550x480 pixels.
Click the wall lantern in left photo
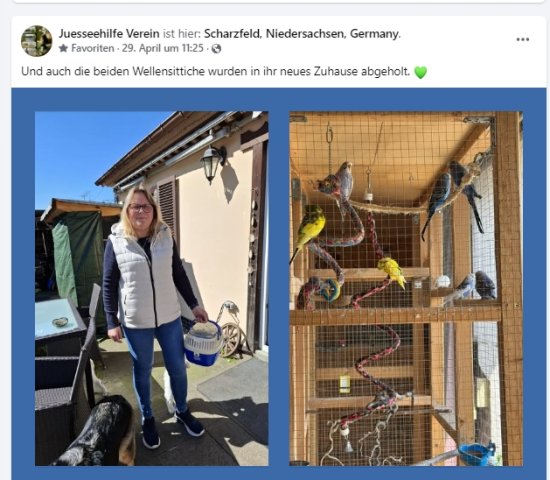[x=212, y=163]
